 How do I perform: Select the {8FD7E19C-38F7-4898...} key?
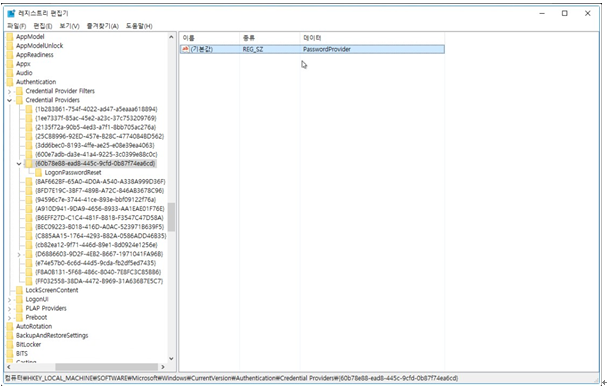point(99,191)
